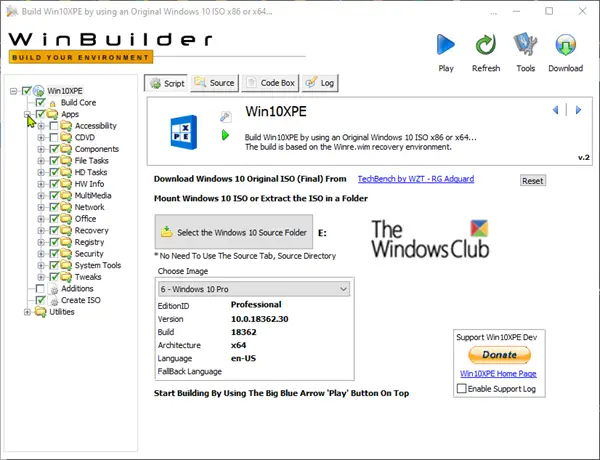
Task: Click the Network folder icon
Action: point(66,207)
